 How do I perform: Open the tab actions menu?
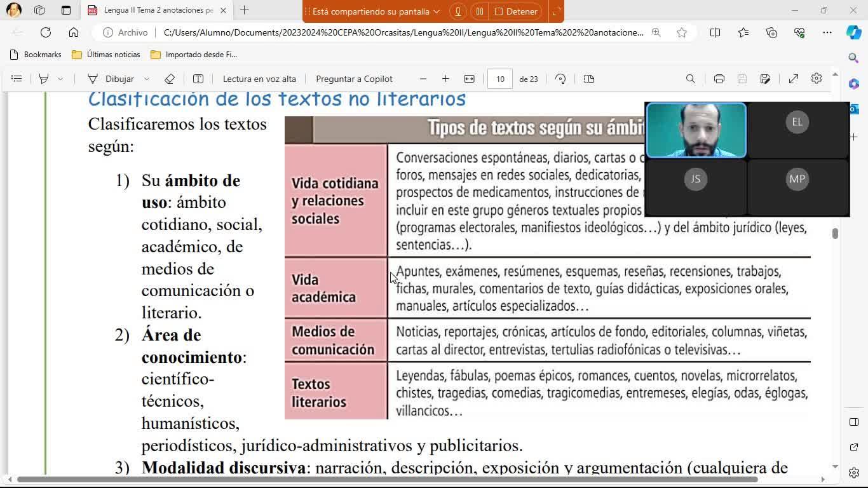[66, 10]
